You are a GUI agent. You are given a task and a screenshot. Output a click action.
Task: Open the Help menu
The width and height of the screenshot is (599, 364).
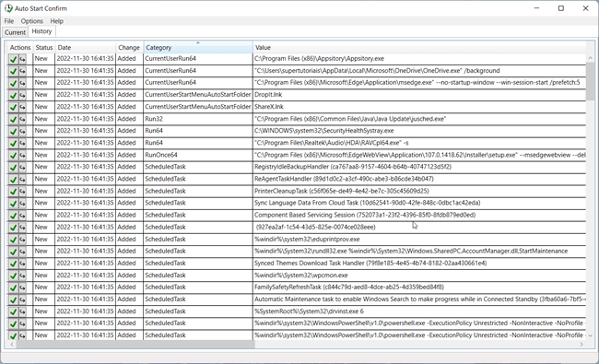coord(56,21)
